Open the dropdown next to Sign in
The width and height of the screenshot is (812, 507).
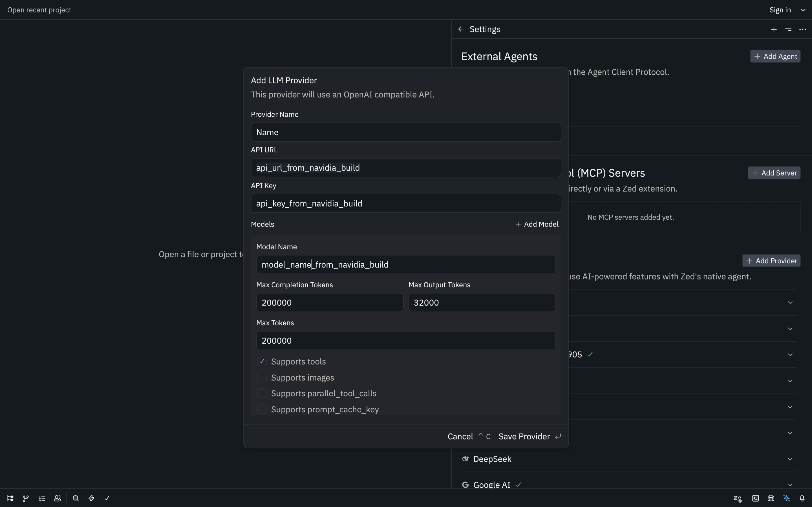(803, 10)
